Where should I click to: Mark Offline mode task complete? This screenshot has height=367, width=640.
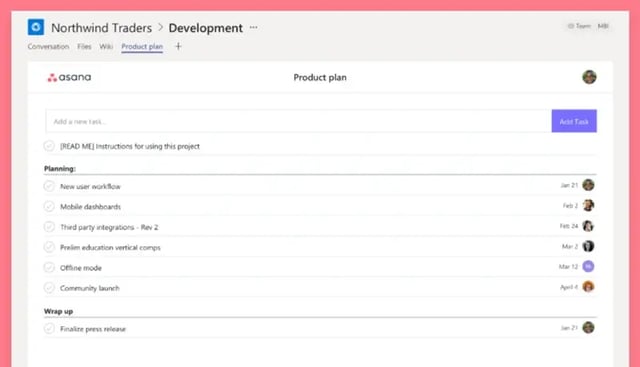[49, 267]
